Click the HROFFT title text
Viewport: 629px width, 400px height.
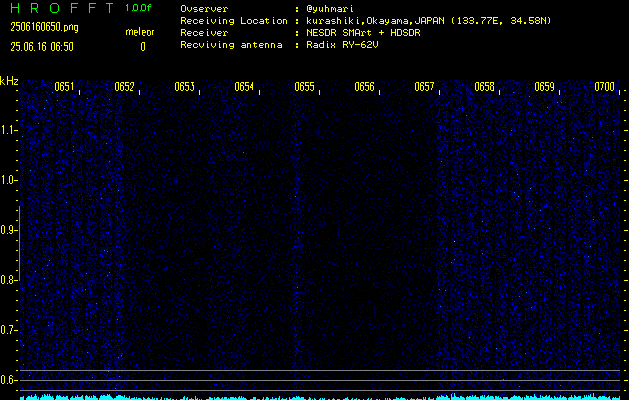click(x=62, y=8)
